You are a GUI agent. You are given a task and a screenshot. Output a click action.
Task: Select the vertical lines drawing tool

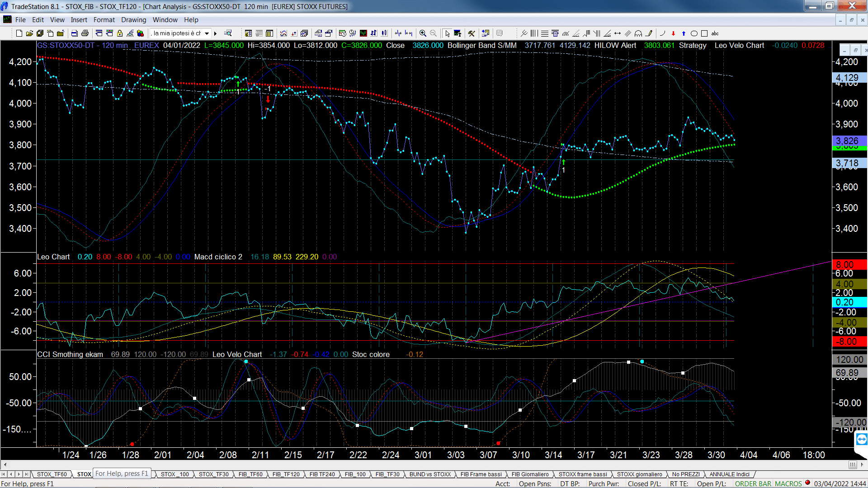[534, 33]
